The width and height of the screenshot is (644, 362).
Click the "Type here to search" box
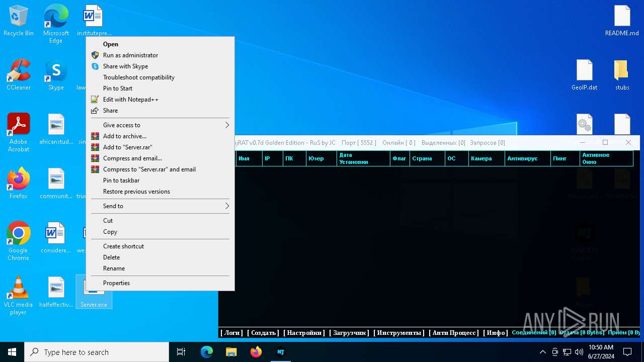tap(97, 352)
